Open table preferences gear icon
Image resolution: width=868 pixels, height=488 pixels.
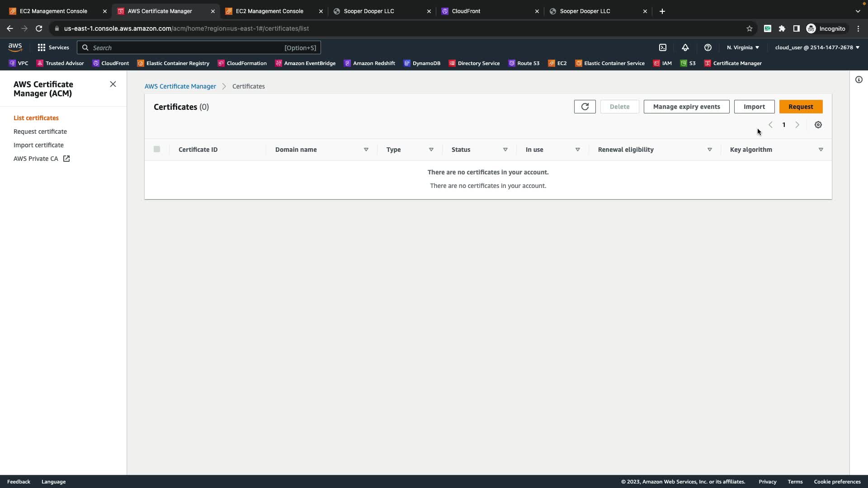click(x=818, y=125)
